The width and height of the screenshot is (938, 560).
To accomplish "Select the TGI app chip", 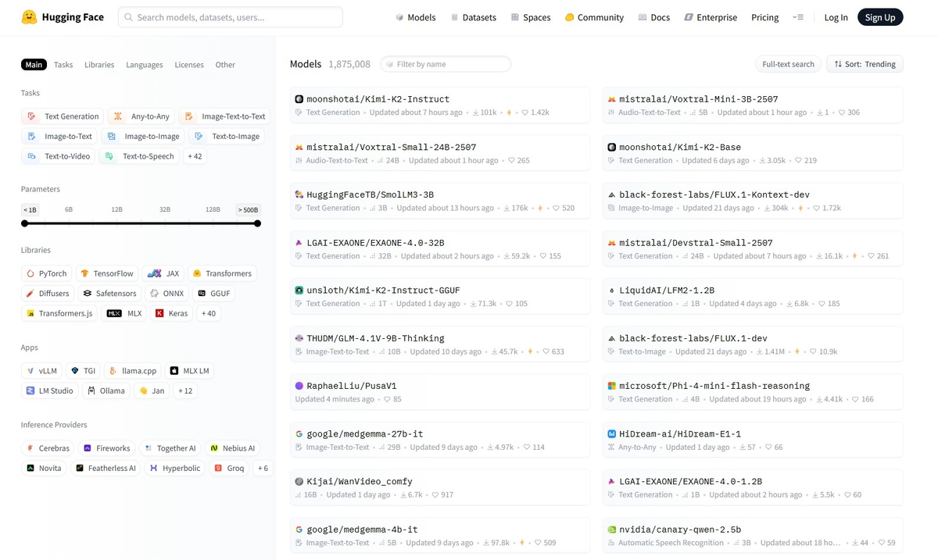I will pyautogui.click(x=83, y=371).
